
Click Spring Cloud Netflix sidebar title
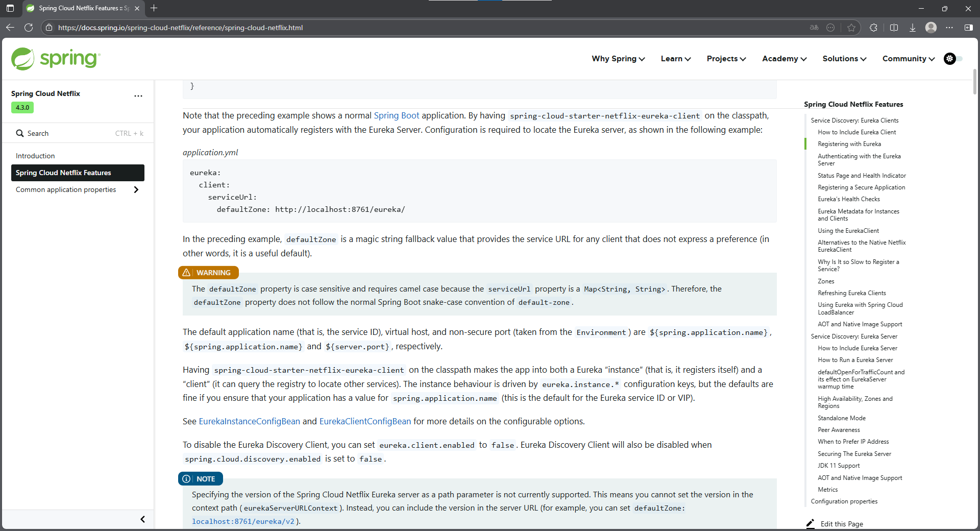45,93
